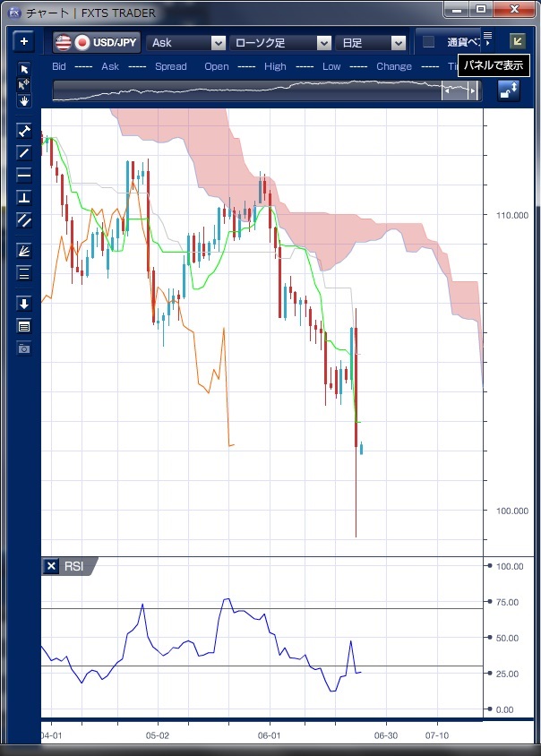This screenshot has height=756, width=541.
Task: Click the panel display arrow button
Action: click(x=517, y=41)
